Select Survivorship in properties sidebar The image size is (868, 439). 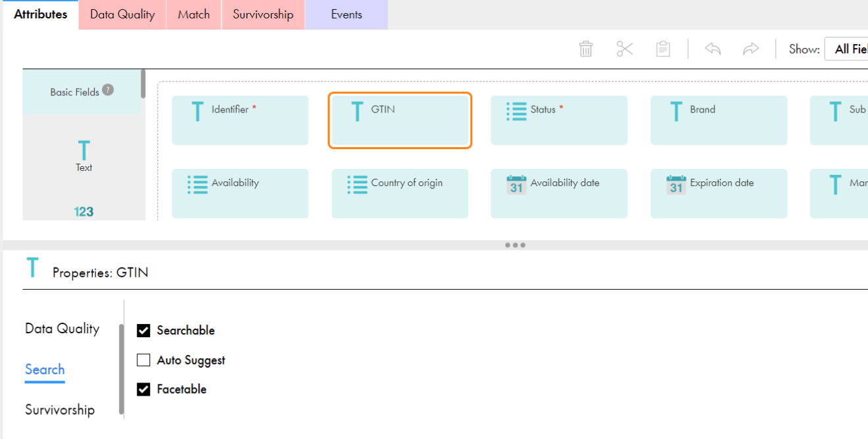pos(60,409)
